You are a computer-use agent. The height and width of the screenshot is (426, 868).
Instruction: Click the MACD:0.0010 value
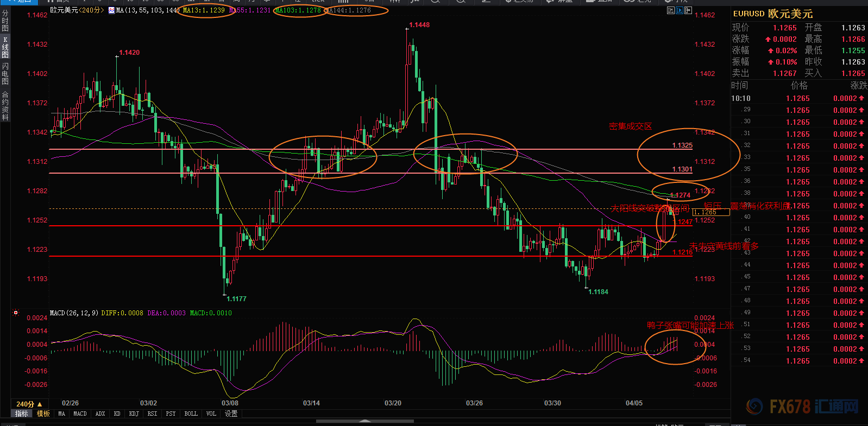pos(211,313)
